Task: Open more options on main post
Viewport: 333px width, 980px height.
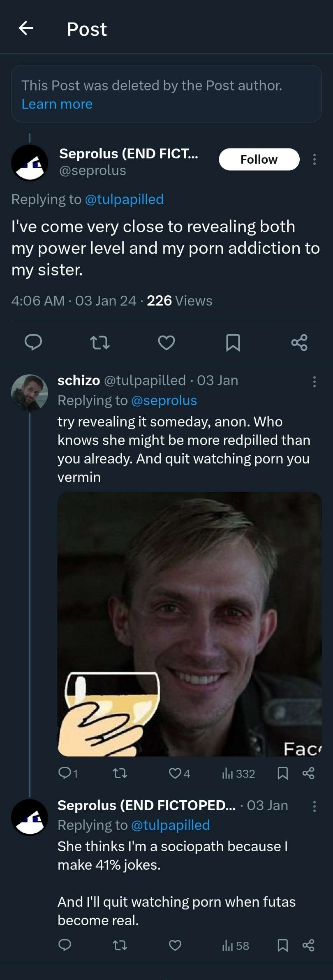Action: (314, 159)
